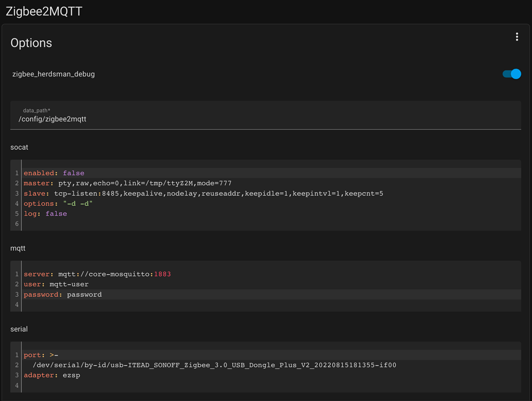Viewport: 532px width, 401px height.
Task: Select the zigbee_herdsman_debug label text
Action: (x=53, y=74)
